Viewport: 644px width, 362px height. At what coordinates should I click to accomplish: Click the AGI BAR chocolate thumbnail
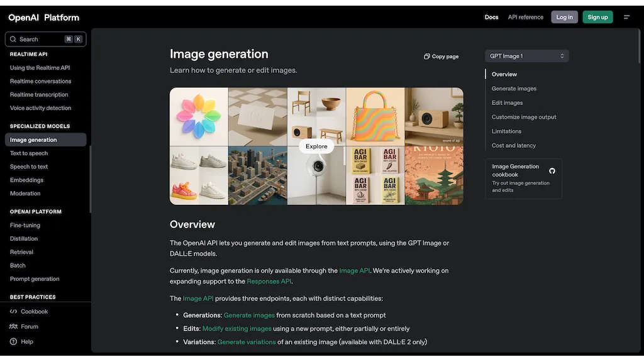[x=375, y=176]
